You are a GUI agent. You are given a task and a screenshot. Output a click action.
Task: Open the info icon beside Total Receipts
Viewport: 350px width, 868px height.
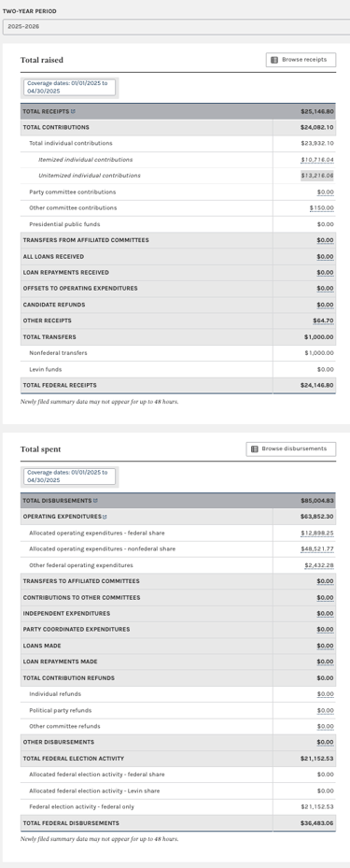point(74,111)
